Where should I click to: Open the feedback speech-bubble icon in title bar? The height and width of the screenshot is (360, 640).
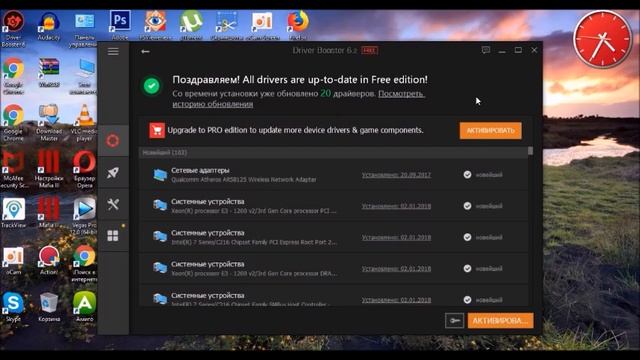[485, 50]
